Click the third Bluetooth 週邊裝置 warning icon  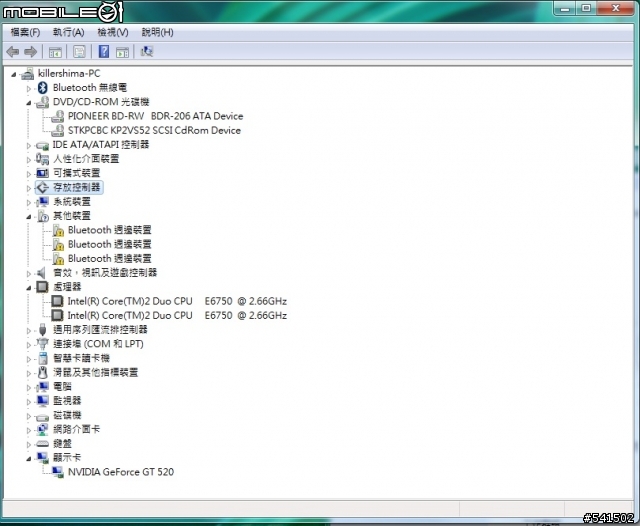[58, 259]
